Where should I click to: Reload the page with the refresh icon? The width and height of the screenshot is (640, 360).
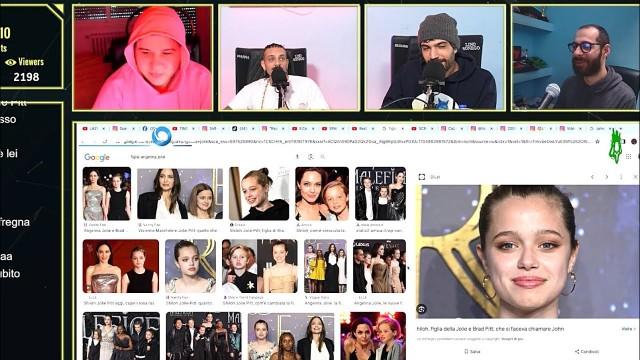click(105, 141)
